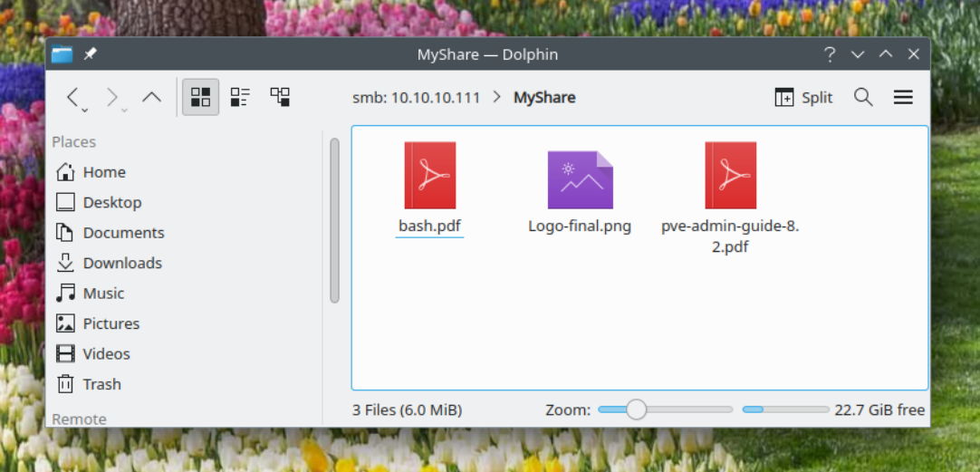Click the Home house icon
The image size is (980, 472).
(65, 172)
